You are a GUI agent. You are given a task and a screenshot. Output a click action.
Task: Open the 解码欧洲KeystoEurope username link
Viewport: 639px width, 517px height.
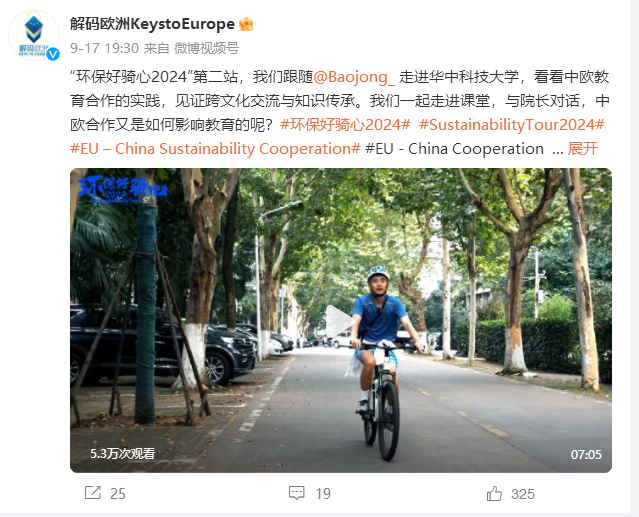point(152,24)
